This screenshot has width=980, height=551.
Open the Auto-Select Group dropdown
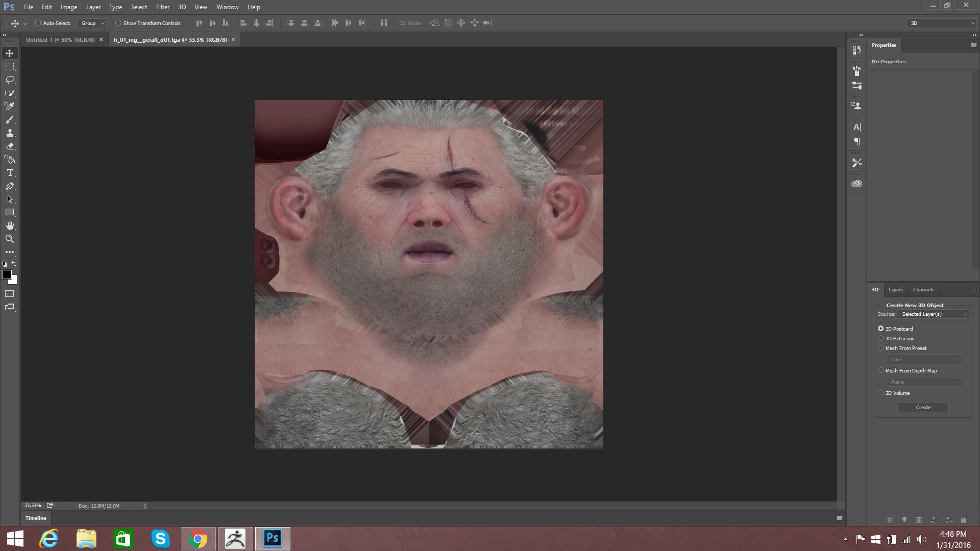pos(92,23)
